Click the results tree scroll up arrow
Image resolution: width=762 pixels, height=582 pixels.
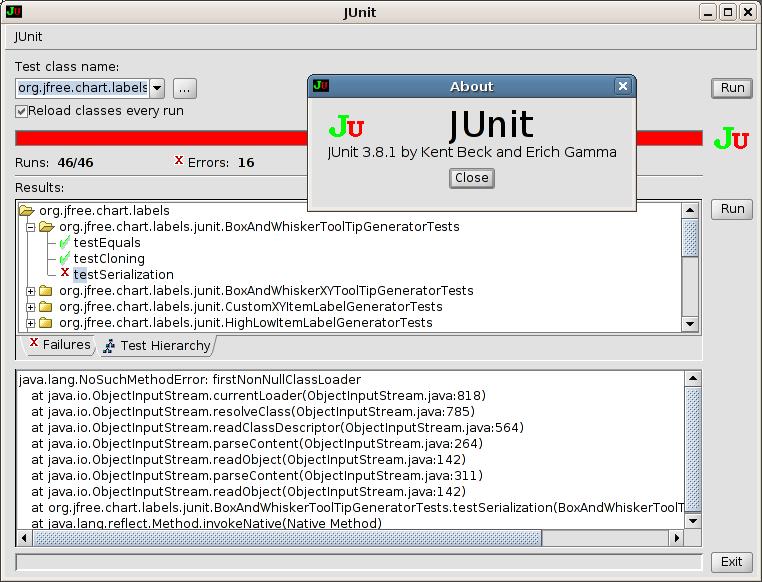pos(690,210)
